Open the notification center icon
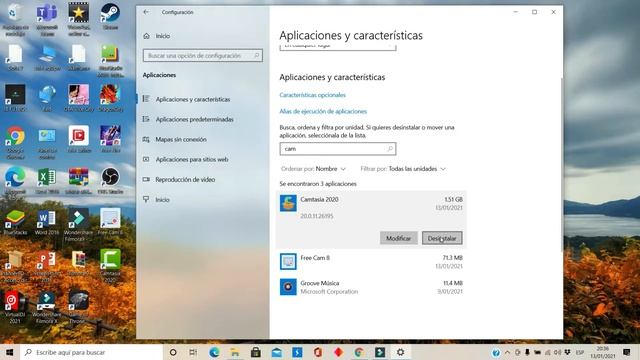Image resolution: width=640 pixels, height=360 pixels. 627,352
